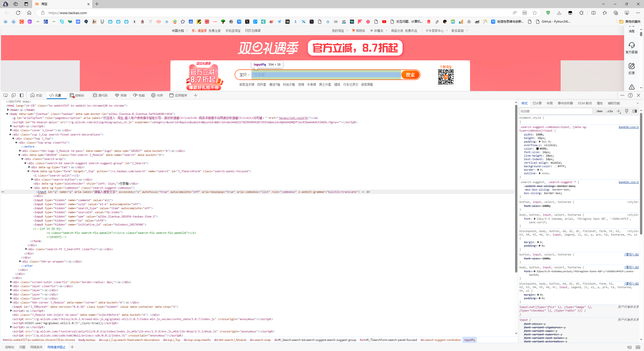Expand the head element node

coord(8,110)
